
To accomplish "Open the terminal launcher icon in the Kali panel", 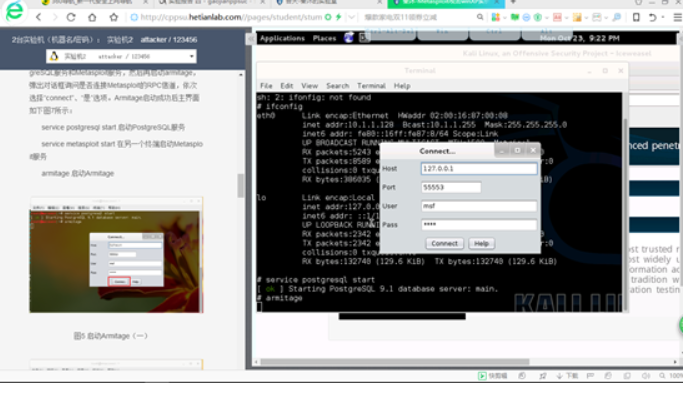I will [x=364, y=38].
